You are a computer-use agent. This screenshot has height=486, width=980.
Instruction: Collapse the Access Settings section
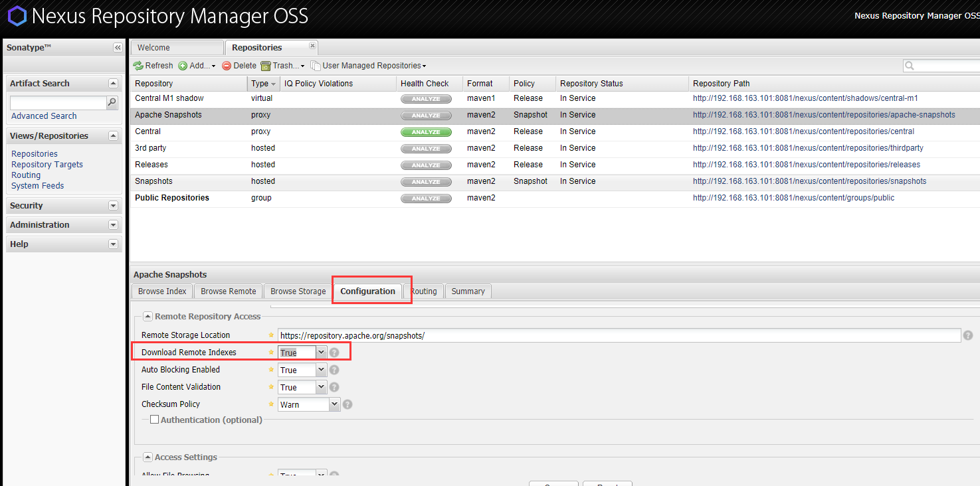148,457
